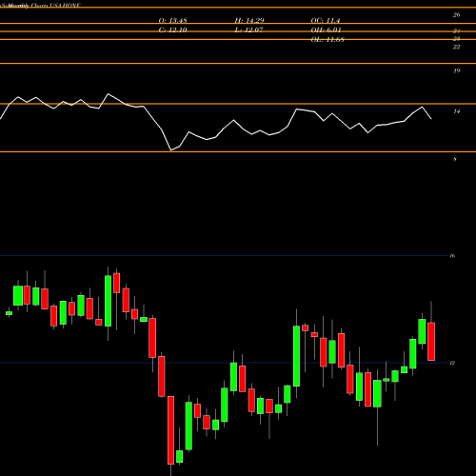Click the 26 axis label
The image size is (476, 476).
456,15
